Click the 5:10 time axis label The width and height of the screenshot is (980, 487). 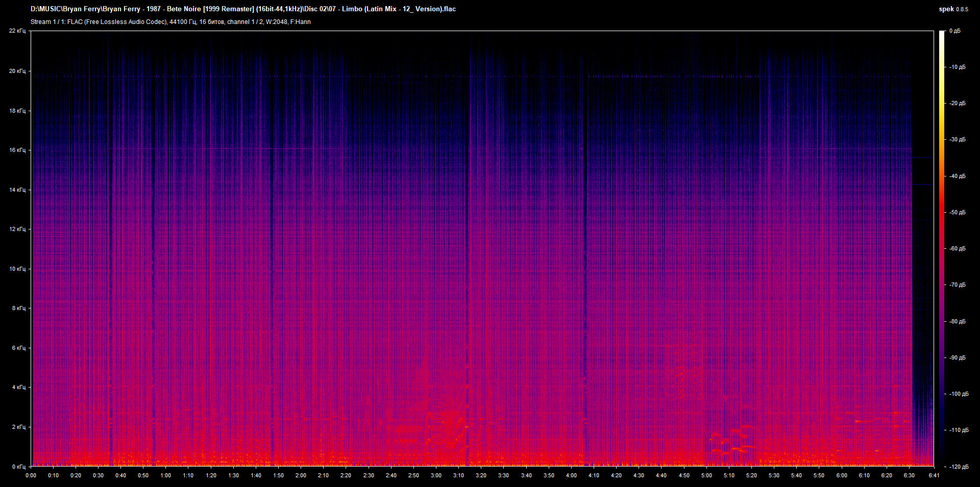point(729,476)
